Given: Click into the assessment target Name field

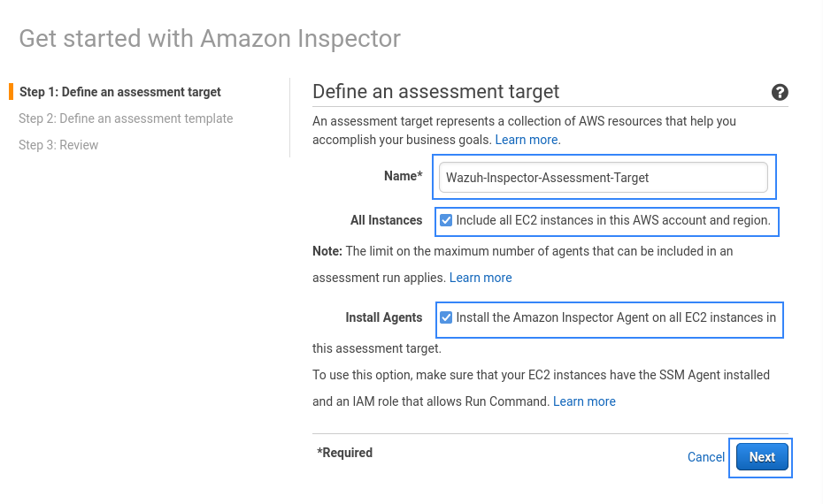Looking at the screenshot, I should [x=603, y=177].
